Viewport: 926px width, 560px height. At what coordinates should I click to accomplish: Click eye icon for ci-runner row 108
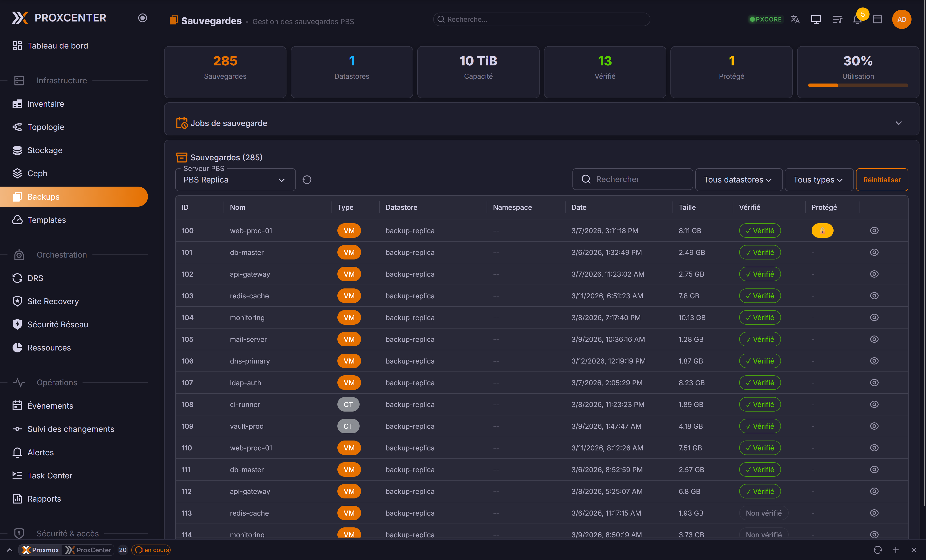[x=874, y=404]
